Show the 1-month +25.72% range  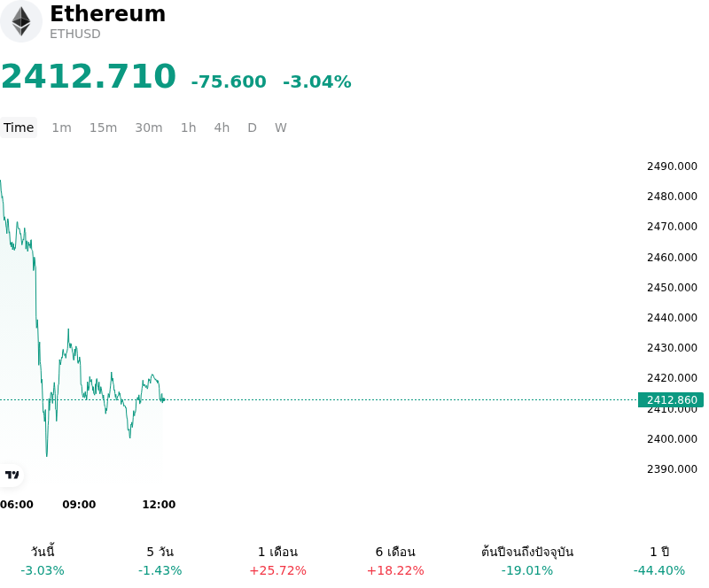coord(277,561)
